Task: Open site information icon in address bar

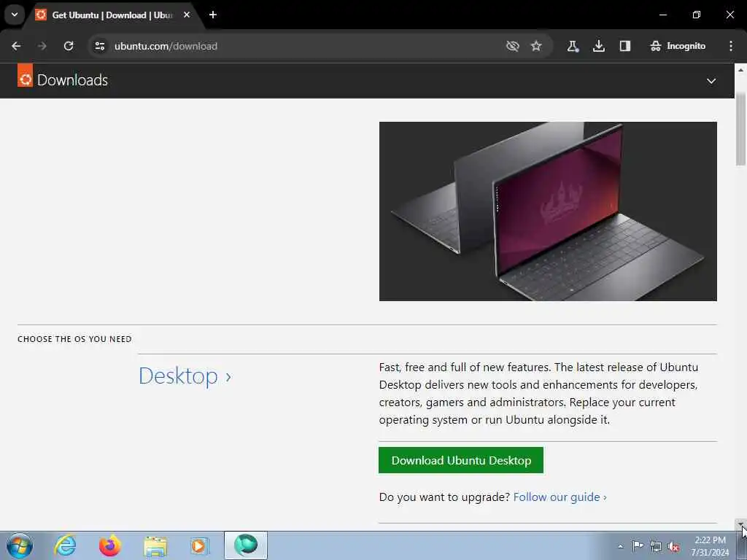Action: click(99, 46)
